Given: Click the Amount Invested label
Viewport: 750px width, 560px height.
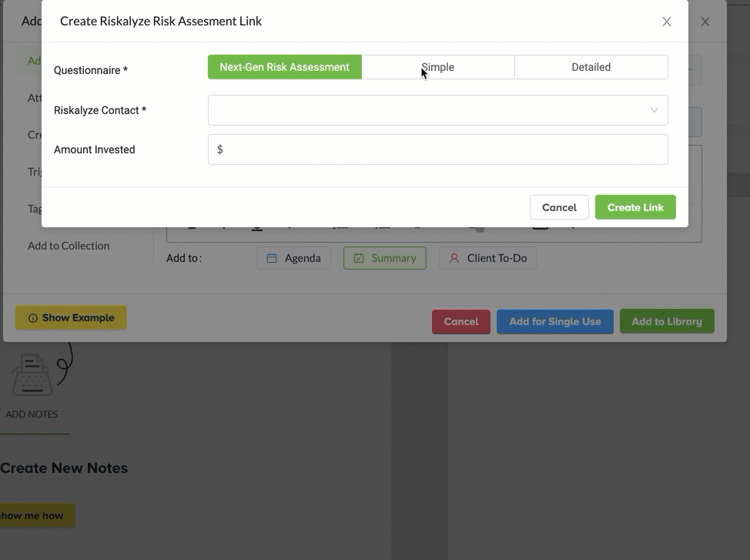Looking at the screenshot, I should pyautogui.click(x=95, y=149).
